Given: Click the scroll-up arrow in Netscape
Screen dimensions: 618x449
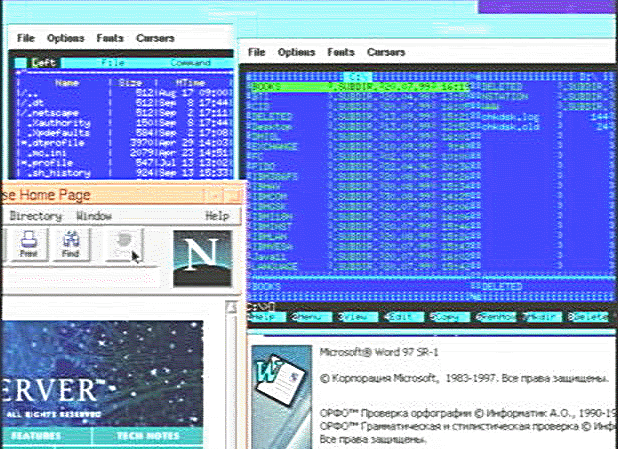Looking at the screenshot, I should click(231, 307).
